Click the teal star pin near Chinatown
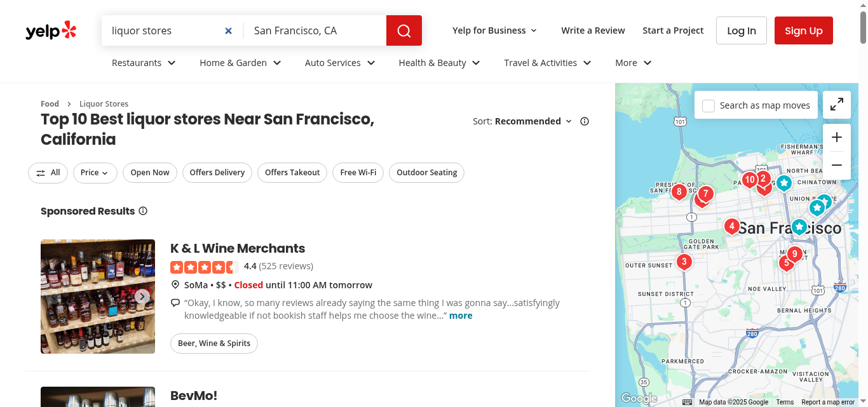 click(784, 183)
